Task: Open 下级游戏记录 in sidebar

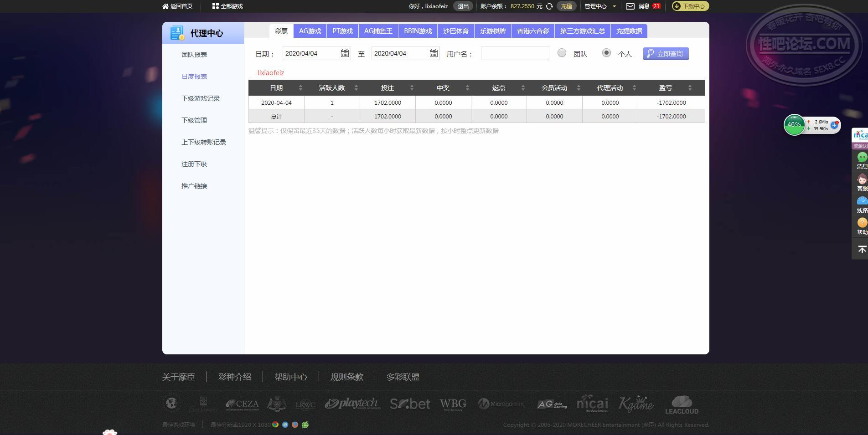Action: click(x=201, y=98)
